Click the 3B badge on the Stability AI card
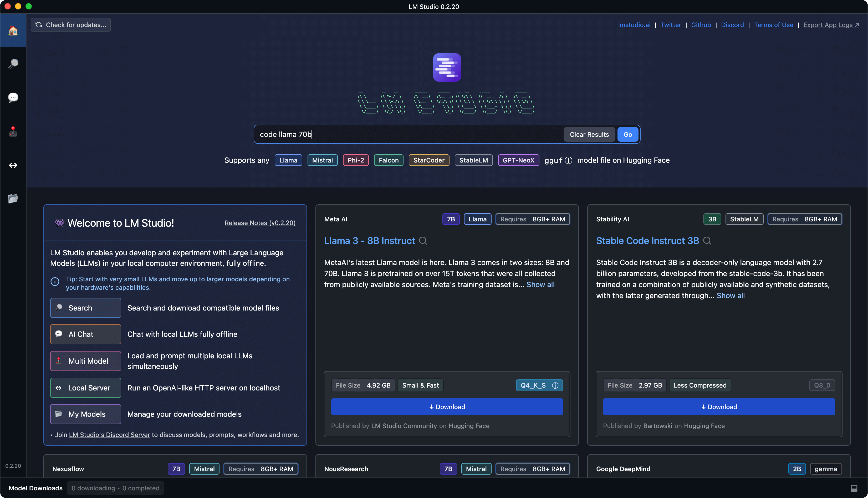Image resolution: width=868 pixels, height=498 pixels. 712,219
